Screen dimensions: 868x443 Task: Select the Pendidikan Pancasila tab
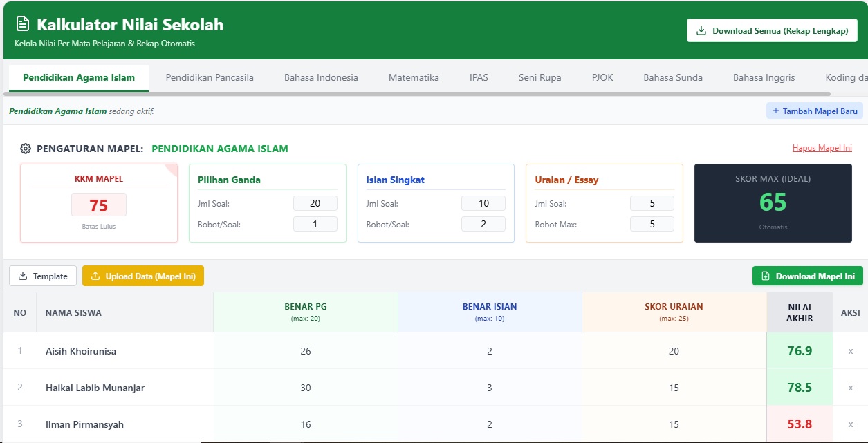pyautogui.click(x=210, y=77)
